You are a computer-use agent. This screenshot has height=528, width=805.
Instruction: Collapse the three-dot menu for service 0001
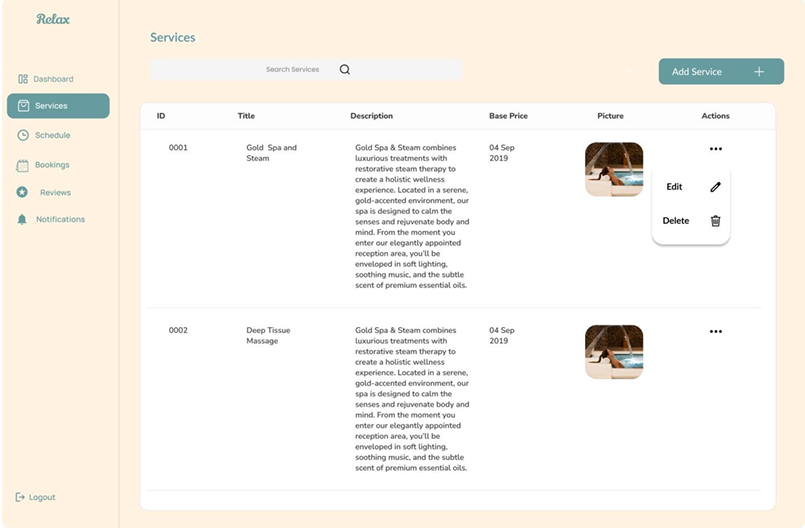715,149
